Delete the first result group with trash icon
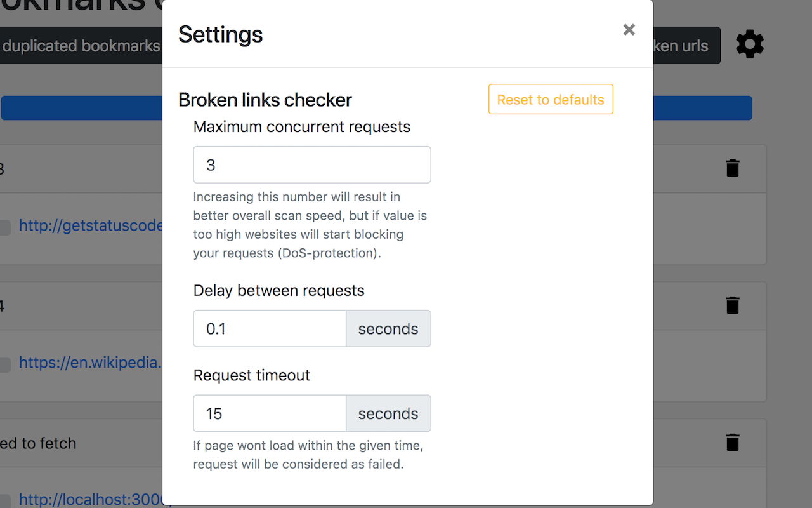 (x=733, y=168)
